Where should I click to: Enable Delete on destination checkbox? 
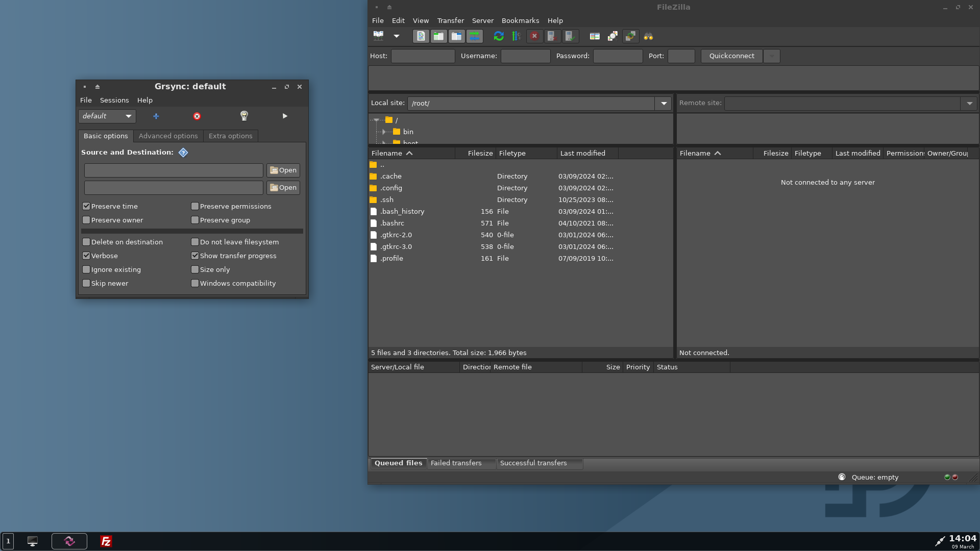86,242
